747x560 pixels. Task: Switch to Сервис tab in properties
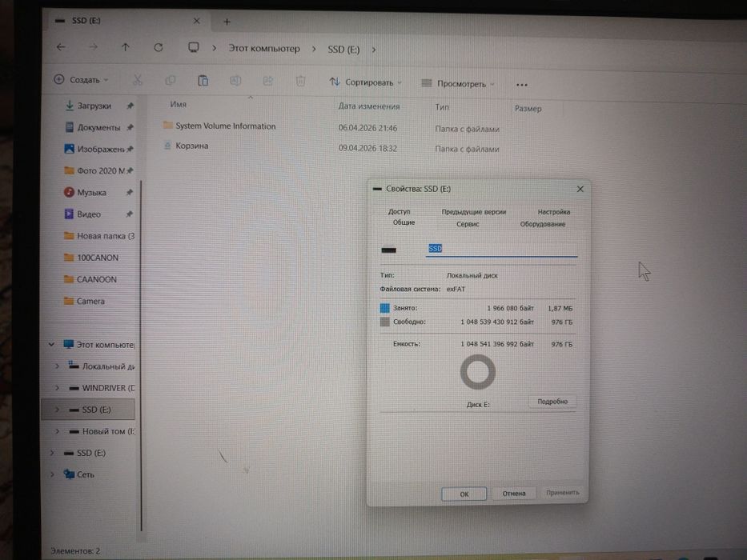point(468,224)
